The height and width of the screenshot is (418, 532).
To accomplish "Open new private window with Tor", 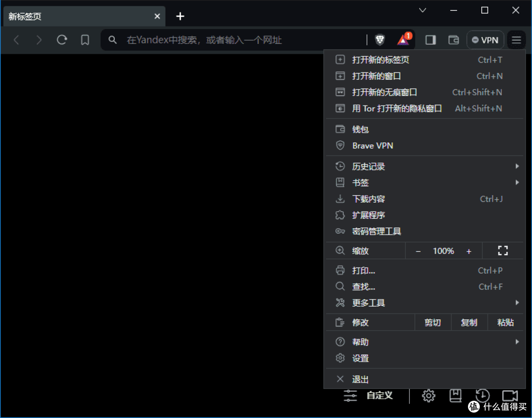I will click(x=424, y=108).
